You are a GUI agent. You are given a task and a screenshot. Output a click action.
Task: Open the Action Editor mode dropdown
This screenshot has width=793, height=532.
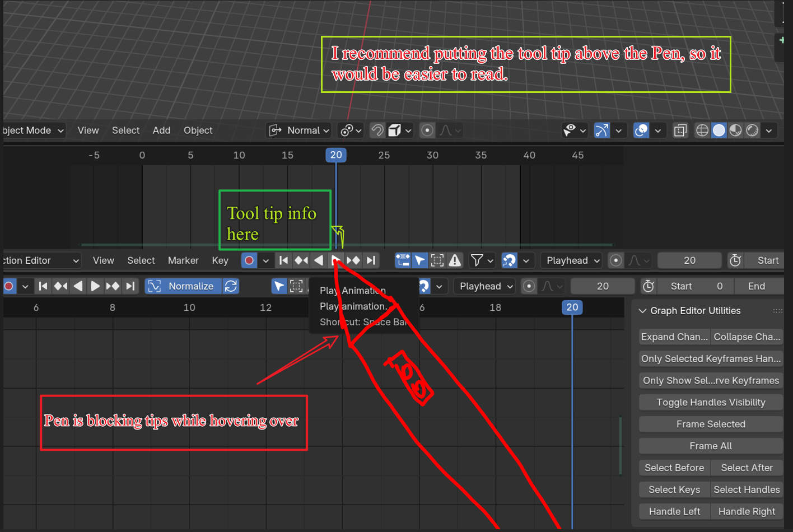coord(41,260)
